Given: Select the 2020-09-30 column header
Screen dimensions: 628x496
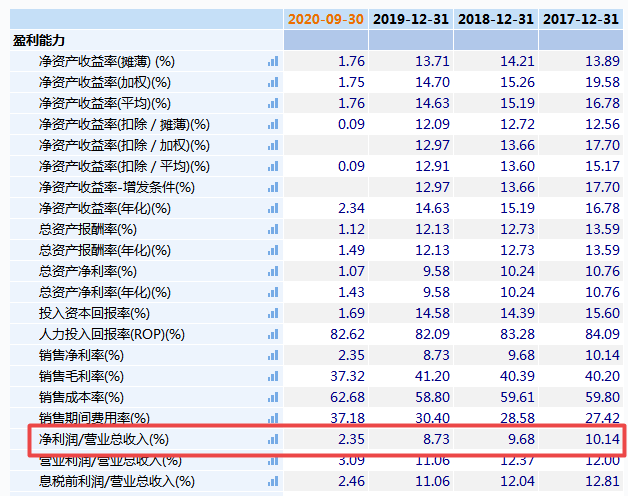Looking at the screenshot, I should [x=325, y=19].
